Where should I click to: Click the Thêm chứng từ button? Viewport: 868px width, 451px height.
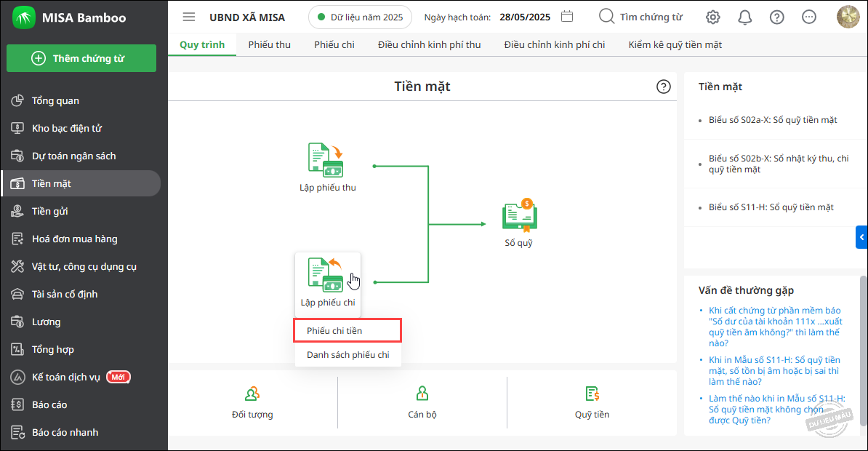[81, 58]
